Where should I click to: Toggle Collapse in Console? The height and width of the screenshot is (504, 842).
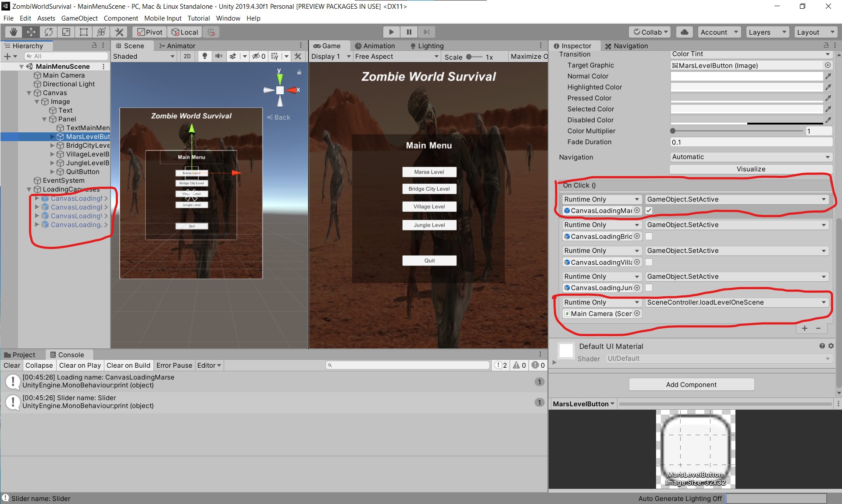[x=39, y=366]
